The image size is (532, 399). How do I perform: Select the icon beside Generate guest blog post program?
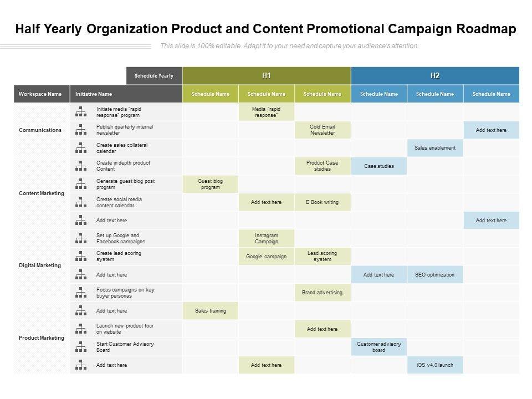click(81, 184)
